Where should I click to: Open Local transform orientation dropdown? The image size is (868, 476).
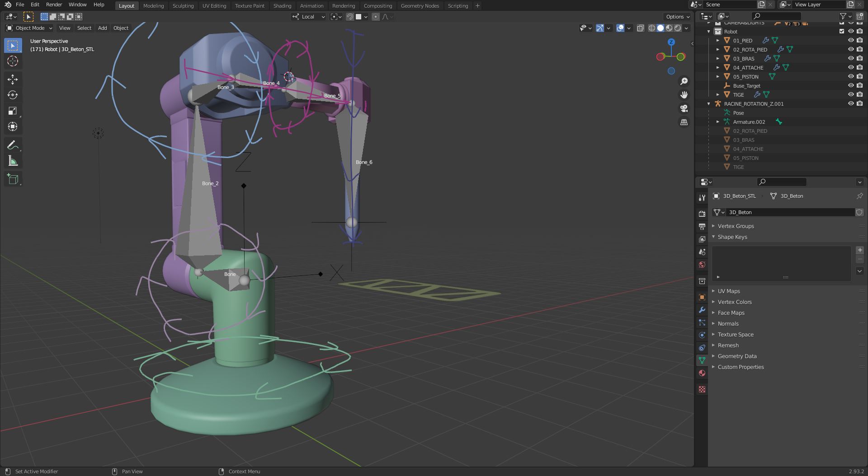[x=308, y=17]
